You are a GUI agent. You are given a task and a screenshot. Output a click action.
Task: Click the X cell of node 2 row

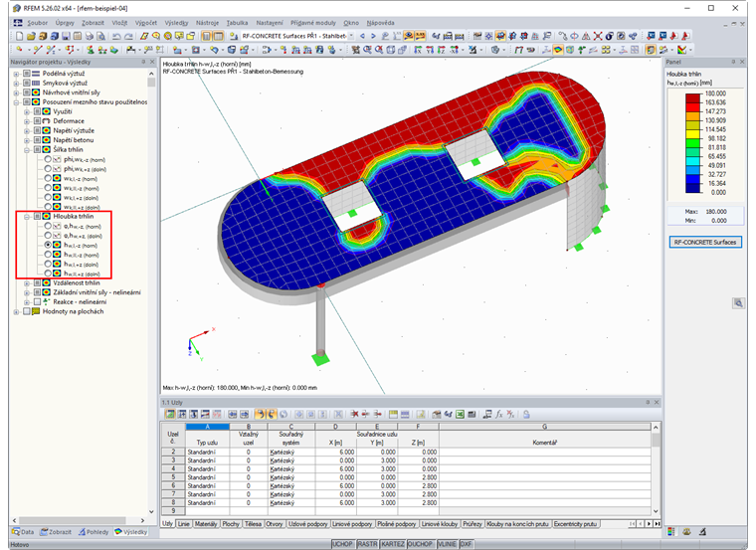pos(335,453)
